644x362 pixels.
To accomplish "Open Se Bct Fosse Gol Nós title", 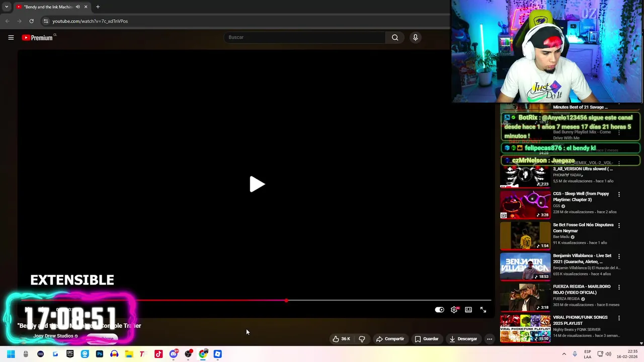I will tap(583, 228).
